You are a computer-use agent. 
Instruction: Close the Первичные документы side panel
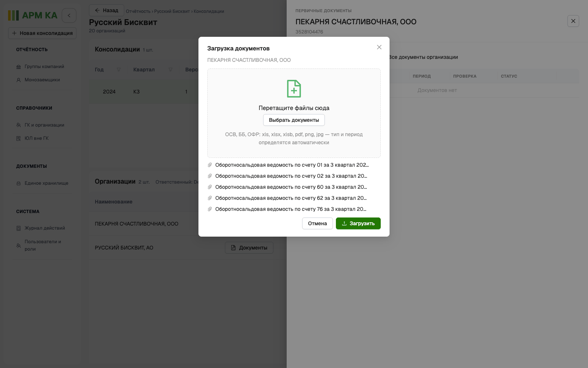pyautogui.click(x=573, y=21)
